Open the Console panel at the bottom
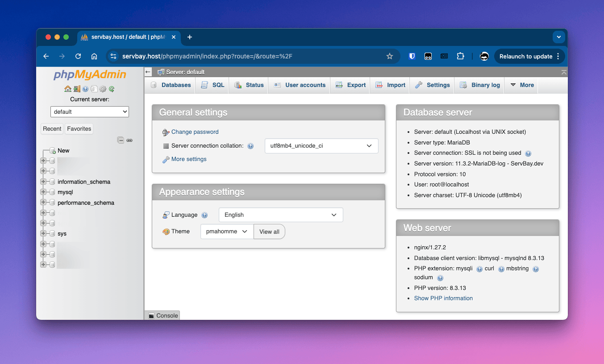Viewport: 604px width, 364px height. (162, 315)
